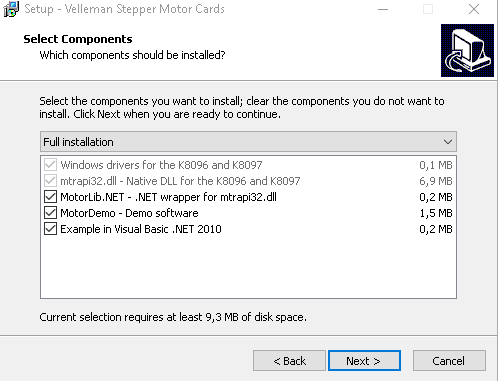Open the Full installation dropdown arrow
Image resolution: width=498 pixels, height=381 pixels.
tap(448, 142)
